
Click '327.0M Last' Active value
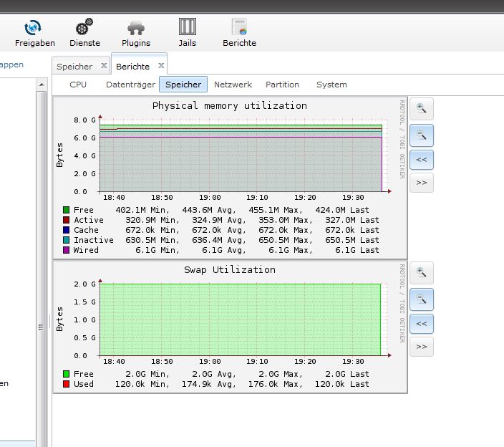[x=352, y=220]
